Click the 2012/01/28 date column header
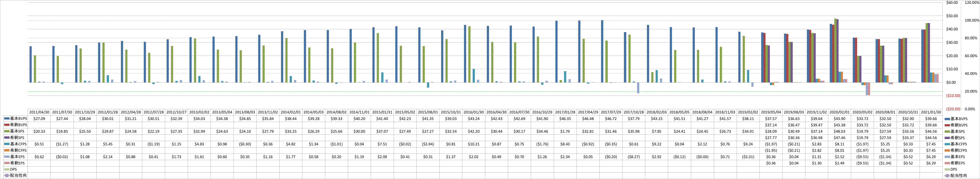Screen dimensions: 980x179 click(108, 112)
